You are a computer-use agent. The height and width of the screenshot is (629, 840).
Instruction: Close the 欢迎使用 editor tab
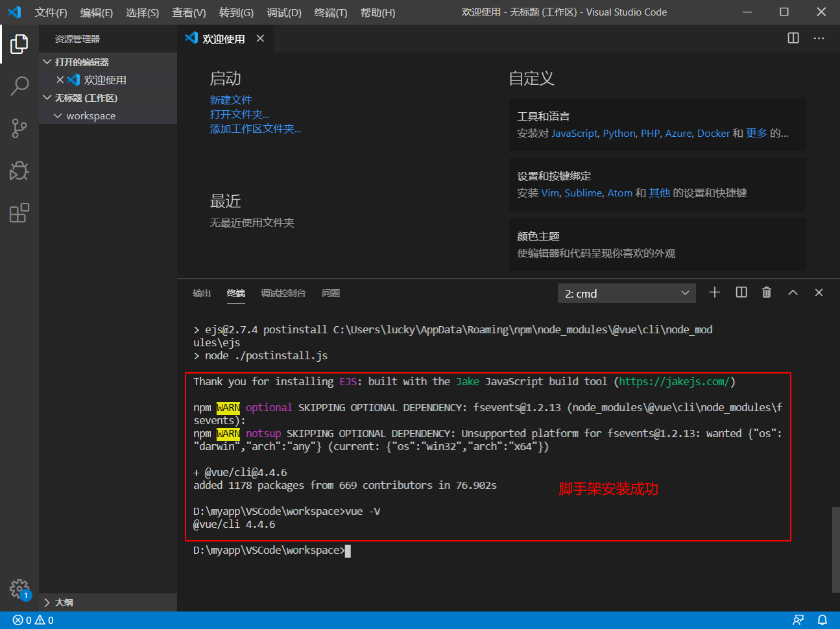(260, 39)
